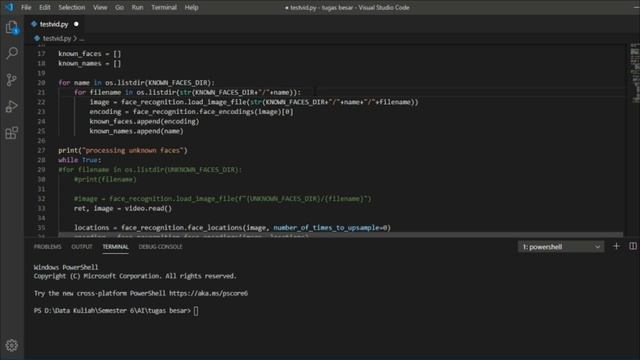Click line number 20 in gutter
The height and width of the screenshot is (360, 640).
click(x=41, y=82)
